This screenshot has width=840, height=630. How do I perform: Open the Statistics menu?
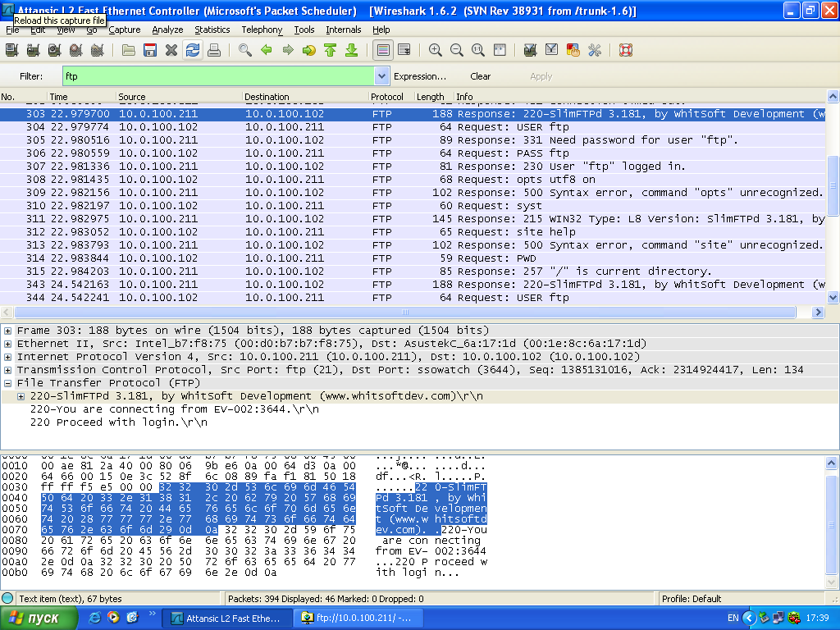point(212,30)
